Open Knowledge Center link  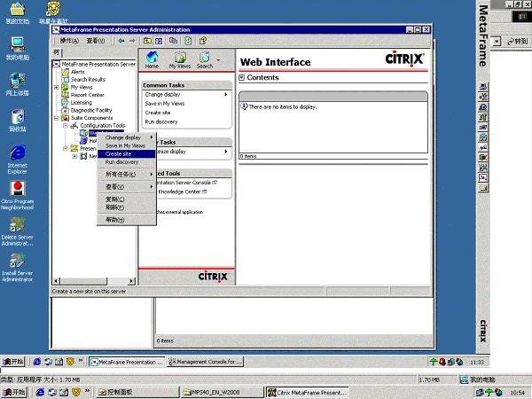point(182,192)
